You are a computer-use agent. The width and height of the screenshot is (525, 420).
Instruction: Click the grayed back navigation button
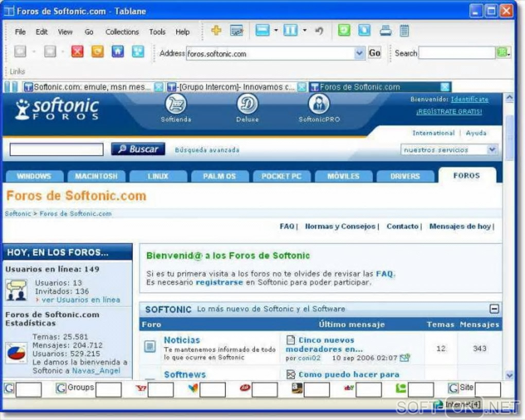tap(20, 51)
